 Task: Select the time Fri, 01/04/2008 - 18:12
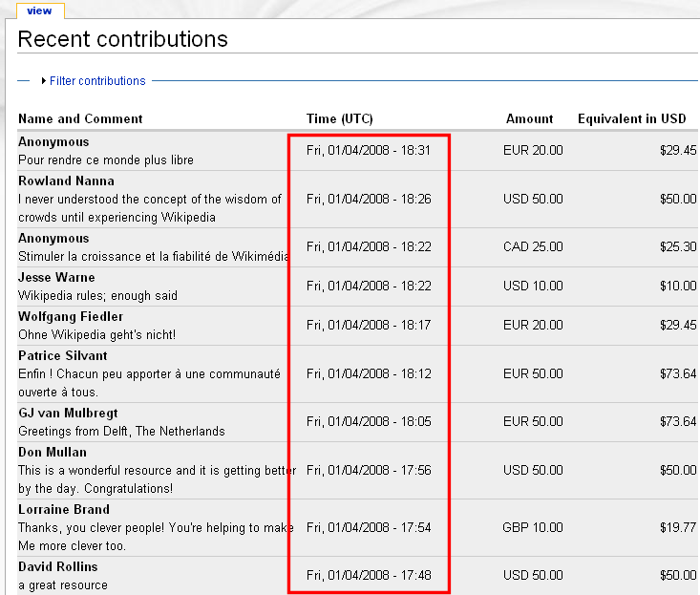click(x=369, y=373)
